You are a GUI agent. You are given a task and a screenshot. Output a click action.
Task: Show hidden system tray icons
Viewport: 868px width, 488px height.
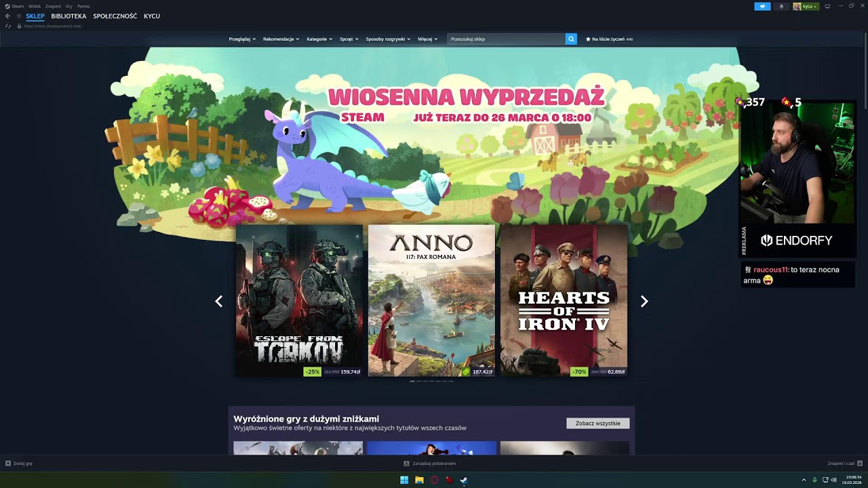pyautogui.click(x=804, y=480)
